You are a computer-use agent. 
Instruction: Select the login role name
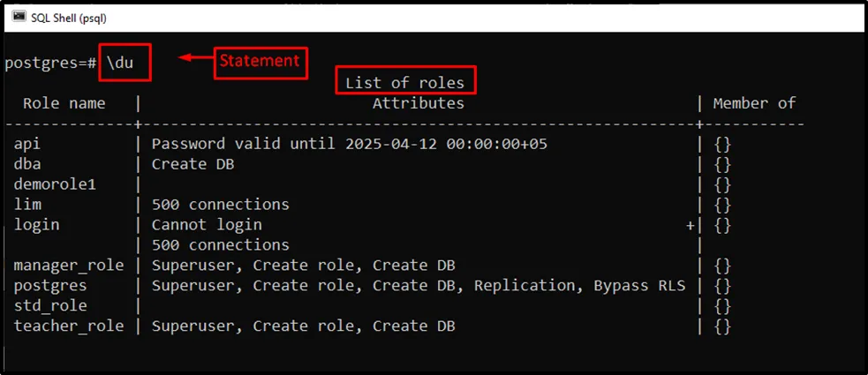(36, 225)
